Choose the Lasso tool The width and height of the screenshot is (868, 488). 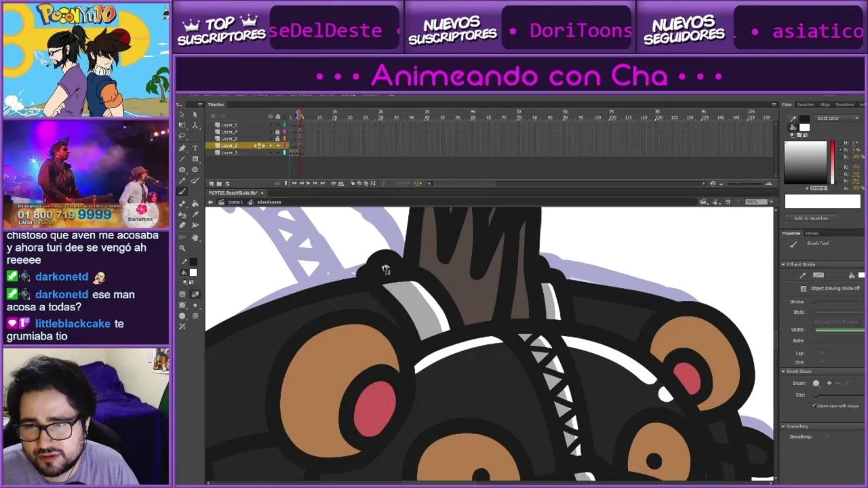point(182,136)
